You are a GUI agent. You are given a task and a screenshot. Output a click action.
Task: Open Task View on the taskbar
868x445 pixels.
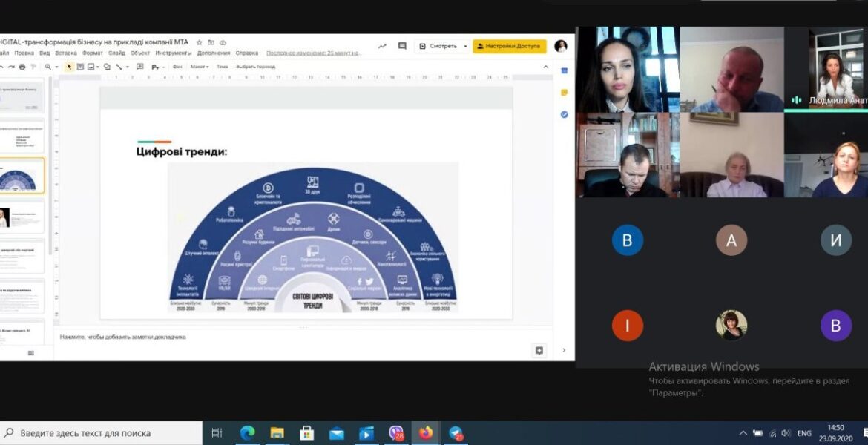tap(217, 433)
